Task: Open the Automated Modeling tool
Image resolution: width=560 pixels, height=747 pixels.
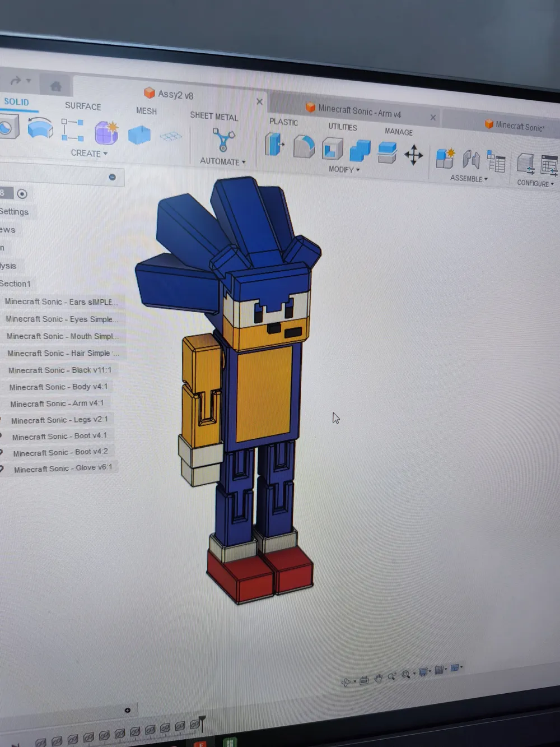Action: click(x=223, y=140)
